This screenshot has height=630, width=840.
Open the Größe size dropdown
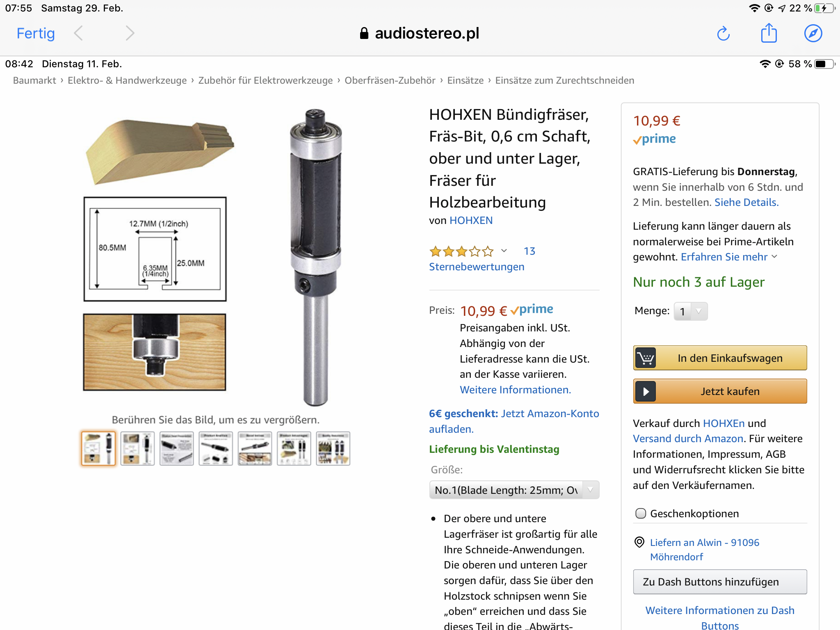514,490
